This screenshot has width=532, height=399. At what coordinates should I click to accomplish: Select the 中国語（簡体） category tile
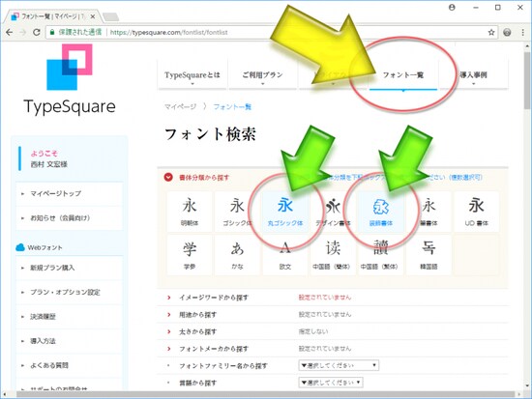(x=333, y=255)
